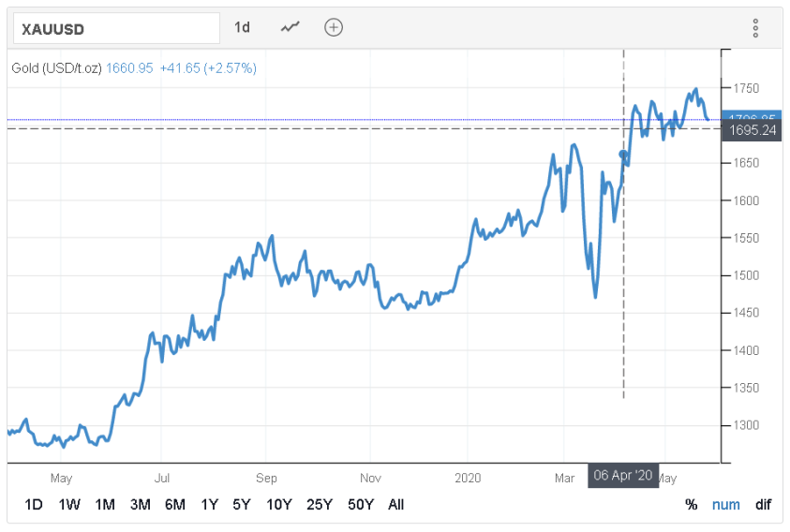This screenshot has height=532, width=790.
Task: Select the dif display mode
Action: (x=764, y=505)
